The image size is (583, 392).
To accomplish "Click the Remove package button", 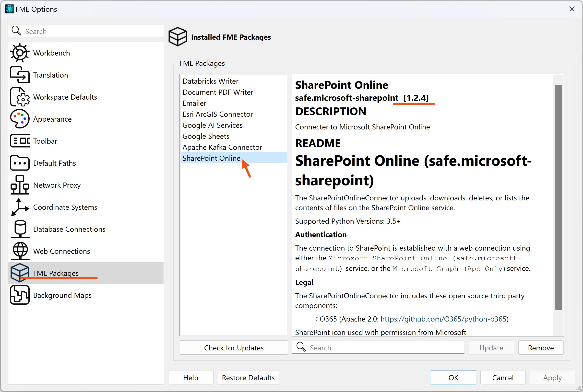I will pos(541,347).
